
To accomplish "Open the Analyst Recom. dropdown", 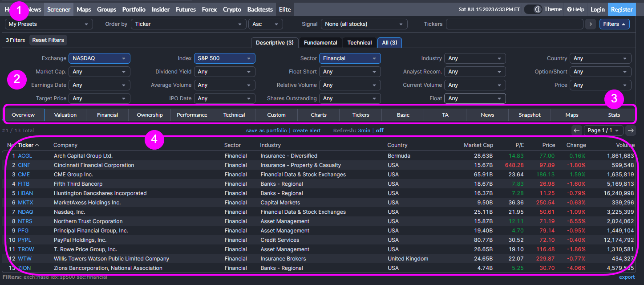I will coord(475,72).
